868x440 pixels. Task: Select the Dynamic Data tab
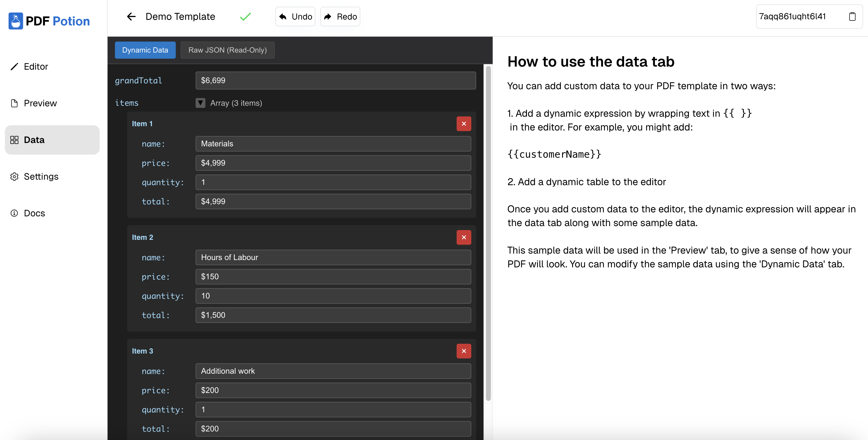click(145, 50)
